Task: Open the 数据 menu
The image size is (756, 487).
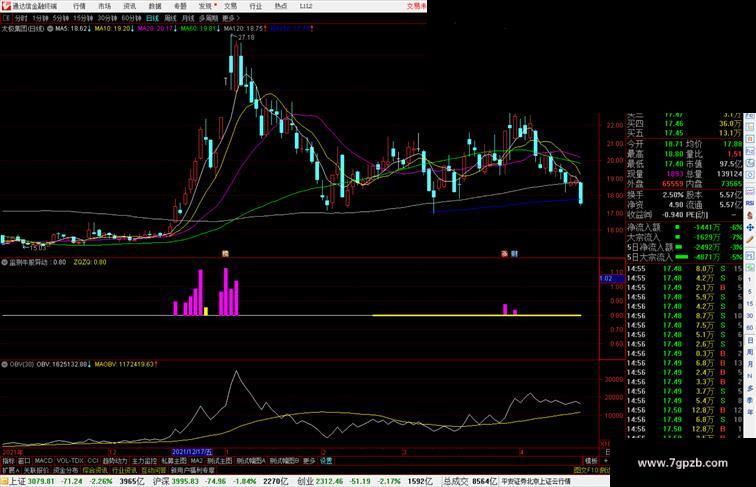Action: pos(154,6)
